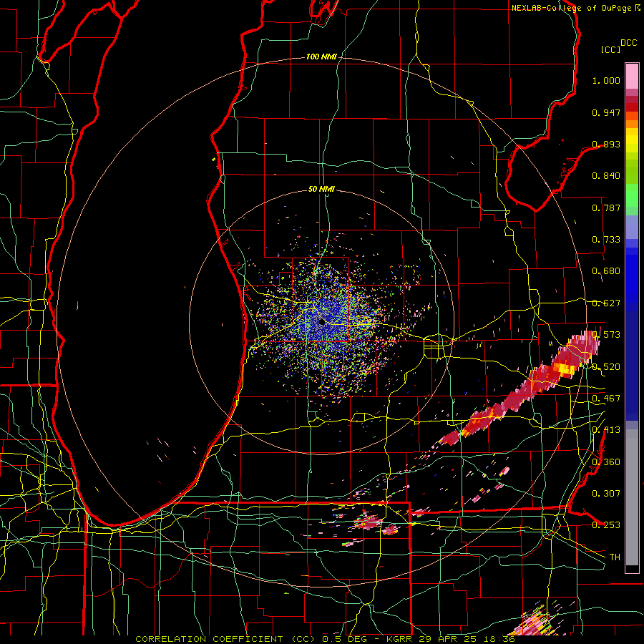Click the 0.307 color scale value
This screenshot has height=644, width=644.
coord(606,493)
